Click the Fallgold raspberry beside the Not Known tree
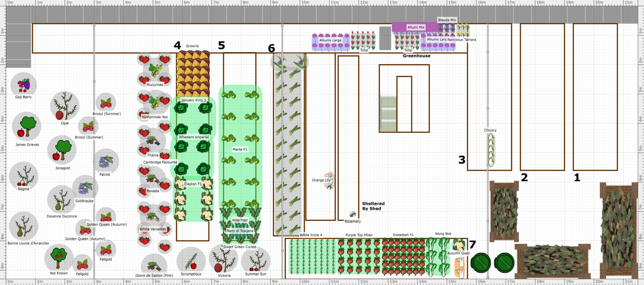The height and width of the screenshot is (285, 644). pyautogui.click(x=82, y=264)
